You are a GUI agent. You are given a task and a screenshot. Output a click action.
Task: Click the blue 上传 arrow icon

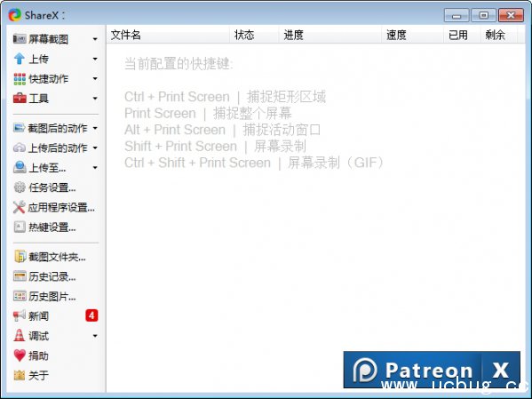point(20,59)
